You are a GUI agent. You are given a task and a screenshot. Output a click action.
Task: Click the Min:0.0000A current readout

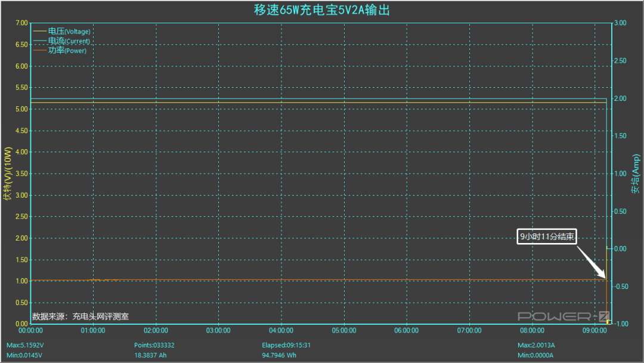[535, 355]
